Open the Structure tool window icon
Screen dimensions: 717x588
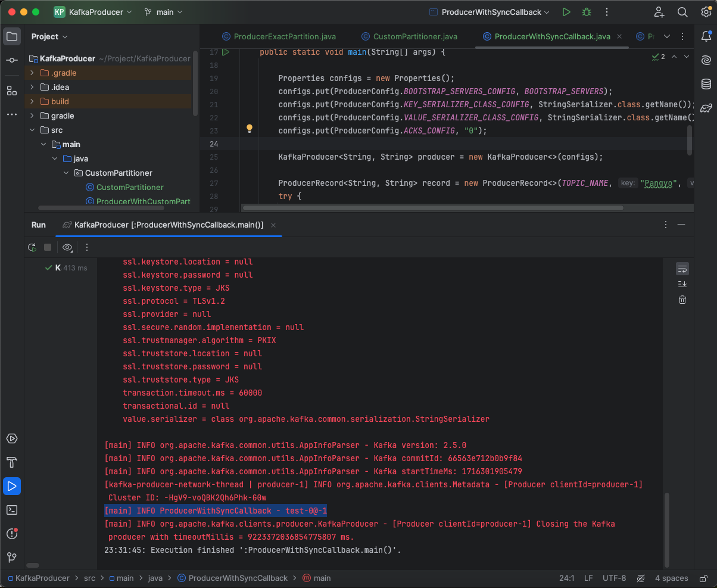coord(12,91)
